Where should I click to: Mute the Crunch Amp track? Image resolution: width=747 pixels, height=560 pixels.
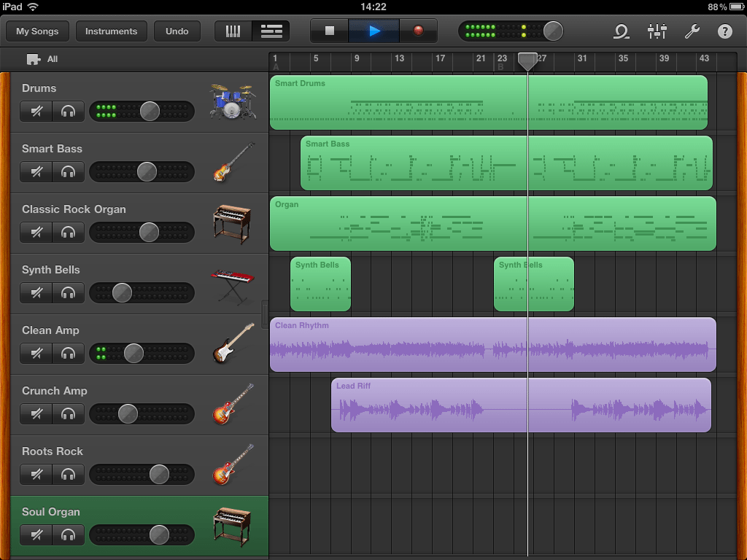(36, 414)
